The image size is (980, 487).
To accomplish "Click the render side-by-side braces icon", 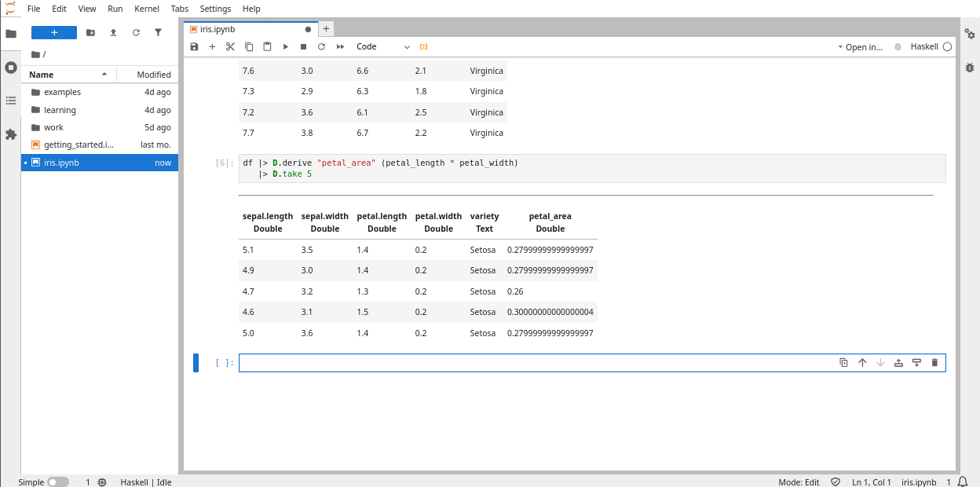I will pos(424,47).
